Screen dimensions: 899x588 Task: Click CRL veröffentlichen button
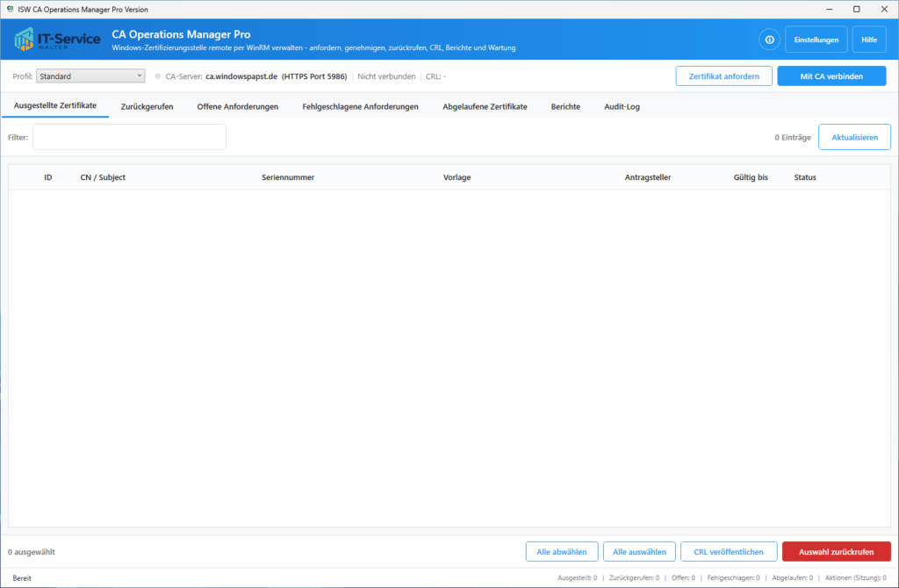(x=729, y=552)
